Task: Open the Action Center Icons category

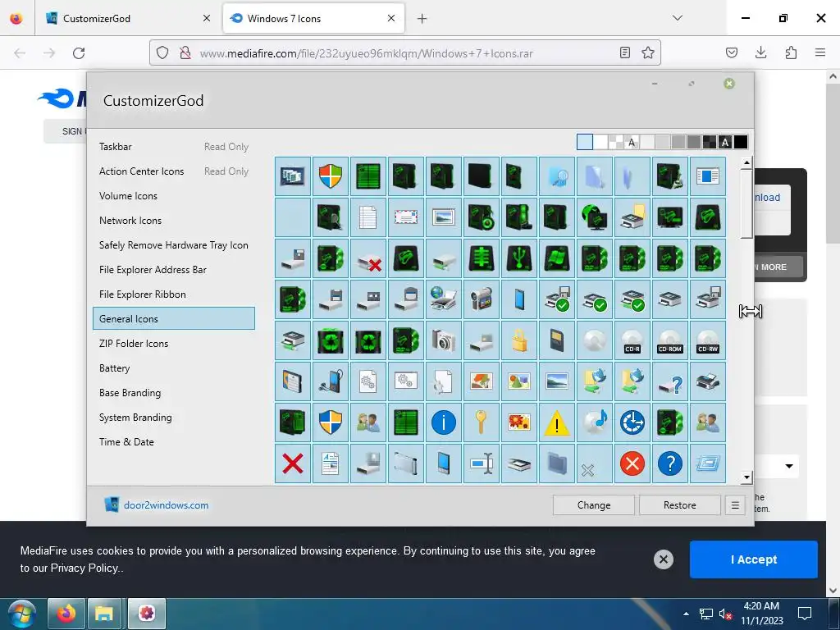Action: tap(174, 171)
